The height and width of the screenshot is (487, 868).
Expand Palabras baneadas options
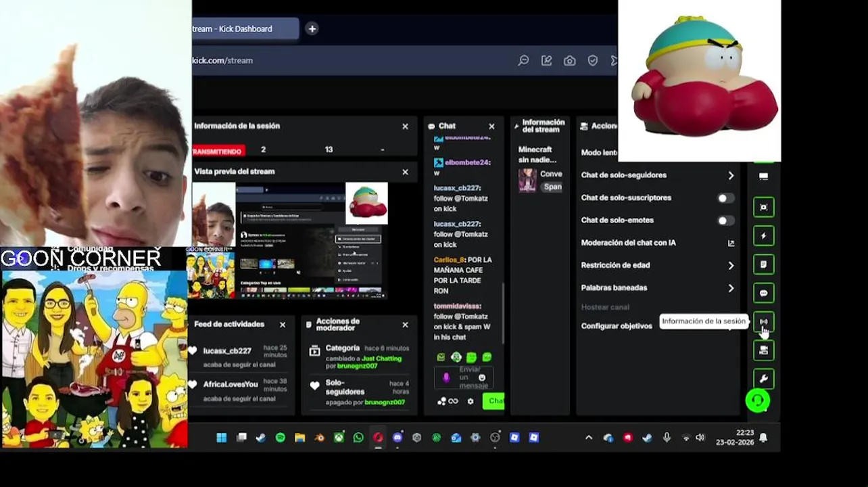pyautogui.click(x=731, y=288)
